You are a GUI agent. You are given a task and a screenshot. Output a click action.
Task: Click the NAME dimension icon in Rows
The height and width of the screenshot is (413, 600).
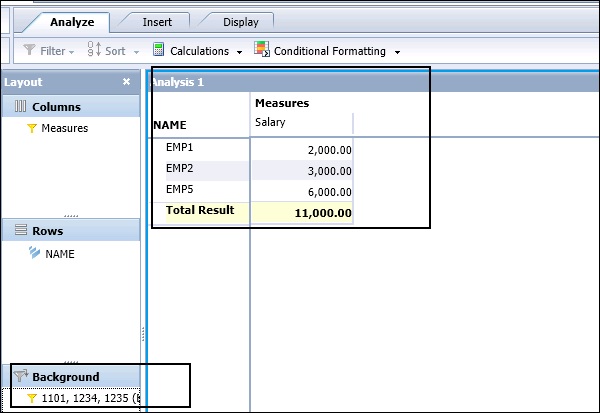34,253
